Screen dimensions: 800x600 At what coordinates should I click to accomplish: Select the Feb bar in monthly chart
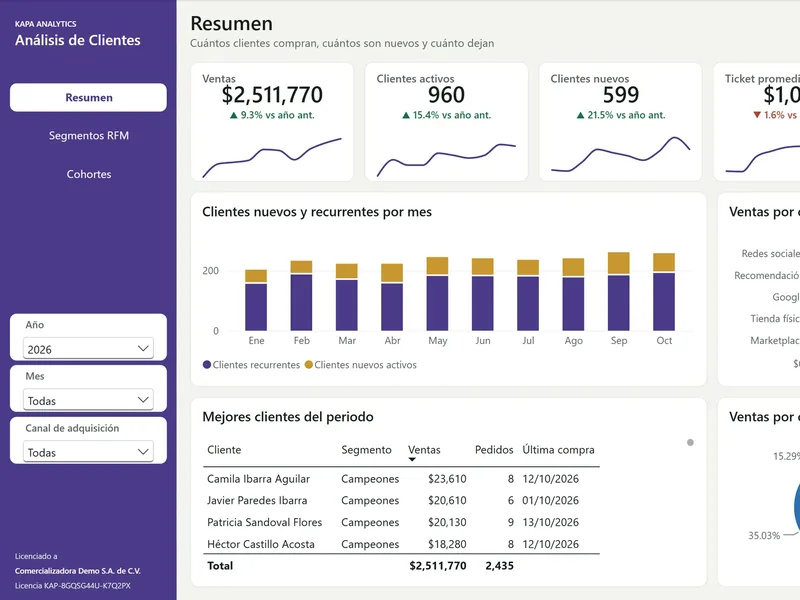(x=302, y=295)
